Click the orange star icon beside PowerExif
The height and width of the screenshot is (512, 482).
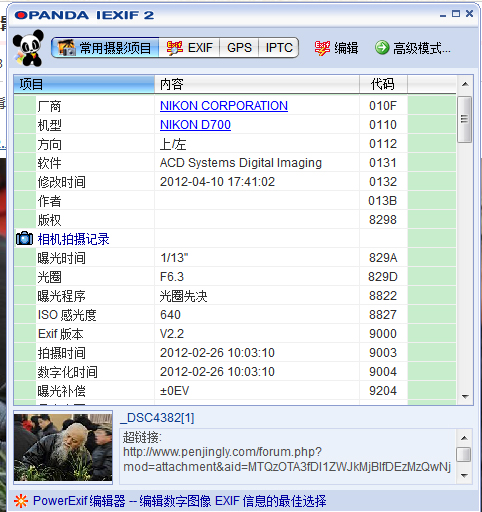[x=21, y=501]
